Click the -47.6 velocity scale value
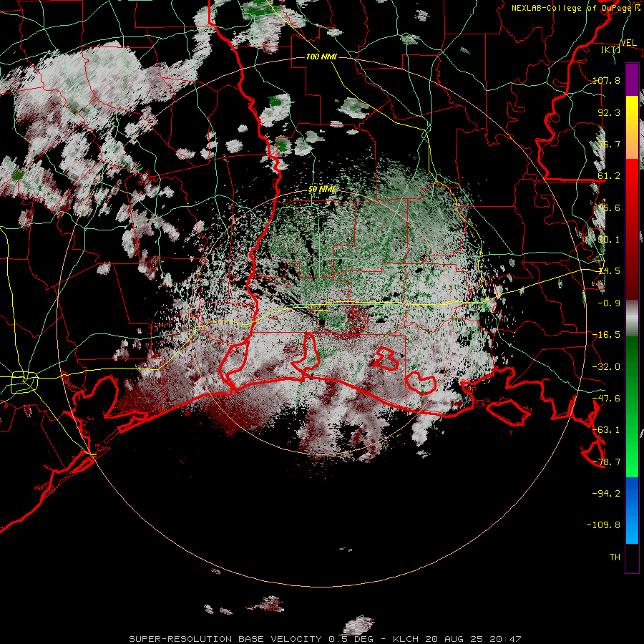This screenshot has height=644, width=644. click(606, 398)
